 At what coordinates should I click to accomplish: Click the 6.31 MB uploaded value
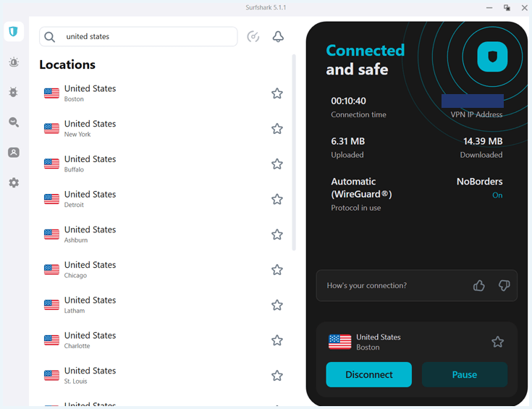click(x=347, y=141)
